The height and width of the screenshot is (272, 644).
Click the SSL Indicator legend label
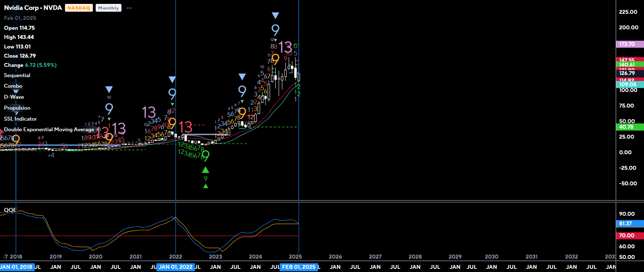[x=20, y=119]
